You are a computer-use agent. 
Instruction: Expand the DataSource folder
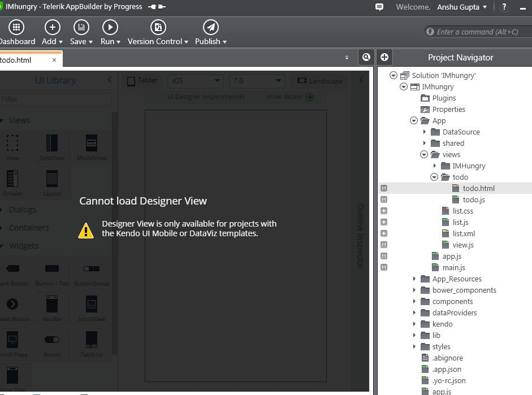(x=425, y=132)
